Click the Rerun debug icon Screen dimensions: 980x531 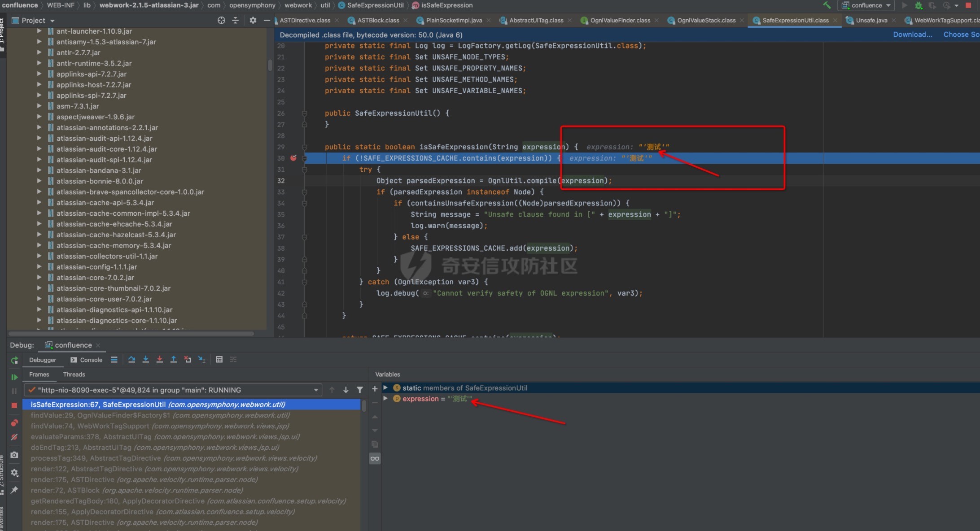click(14, 360)
